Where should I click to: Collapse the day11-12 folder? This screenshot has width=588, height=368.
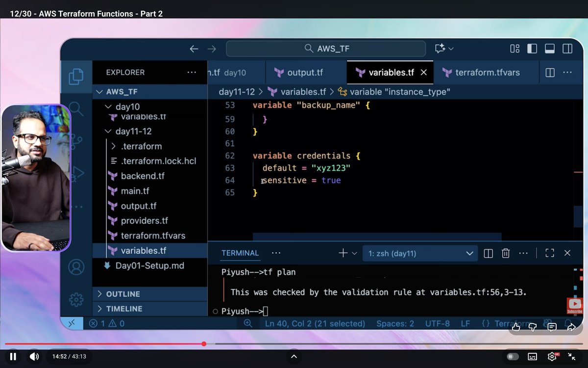[150, 131]
